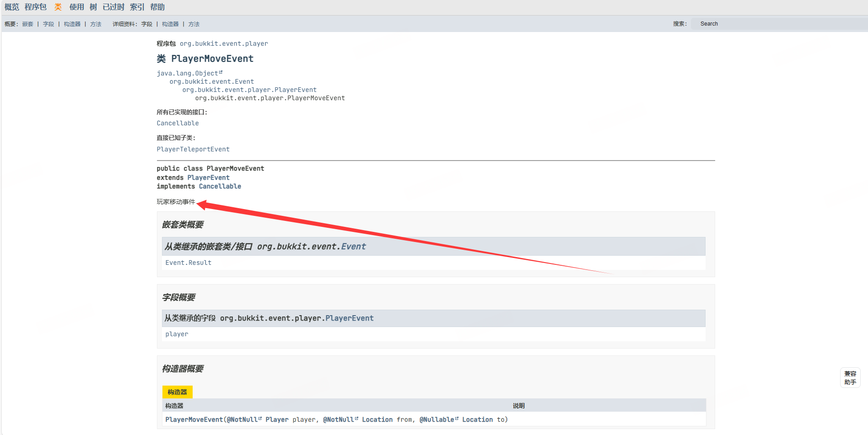This screenshot has width=868, height=435.
Task: Open the PlayerTeleportEvent subclass link
Action: 193,149
